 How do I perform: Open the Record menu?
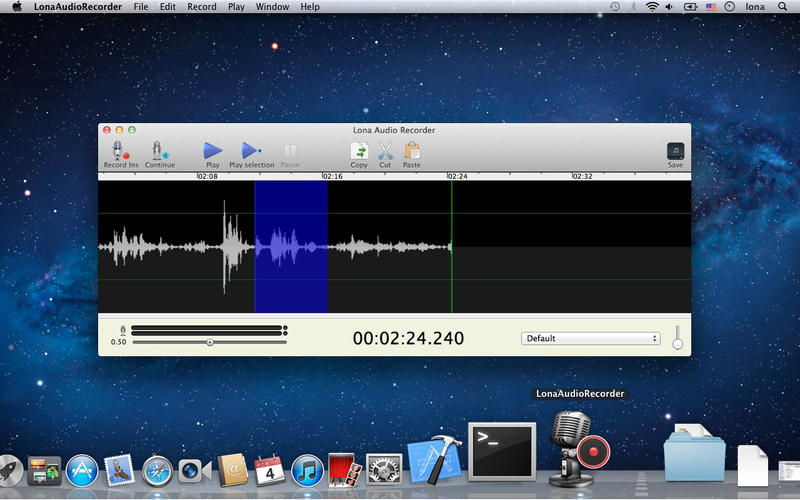click(x=201, y=7)
